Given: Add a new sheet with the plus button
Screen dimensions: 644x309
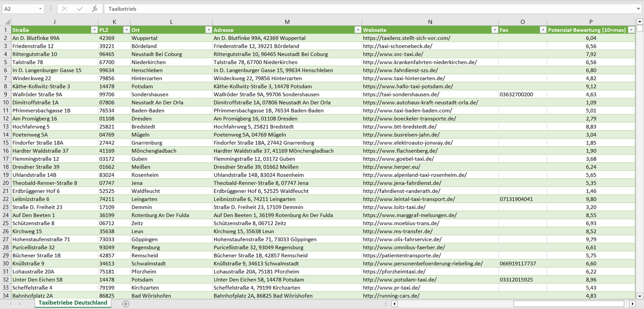Looking at the screenshot, I should 126,304.
